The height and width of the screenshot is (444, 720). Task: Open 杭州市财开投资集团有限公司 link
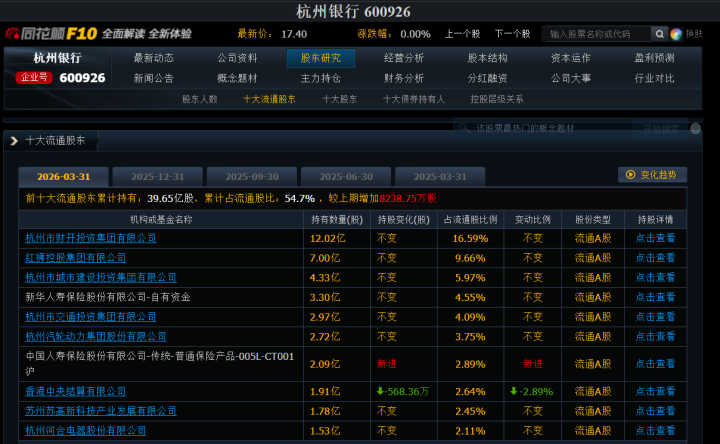tap(90, 238)
